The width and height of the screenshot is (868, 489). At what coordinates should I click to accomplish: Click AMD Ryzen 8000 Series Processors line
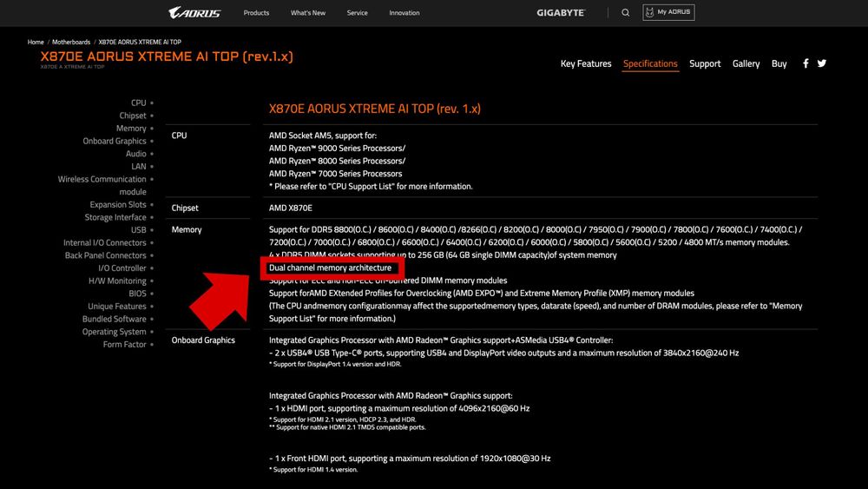(337, 162)
